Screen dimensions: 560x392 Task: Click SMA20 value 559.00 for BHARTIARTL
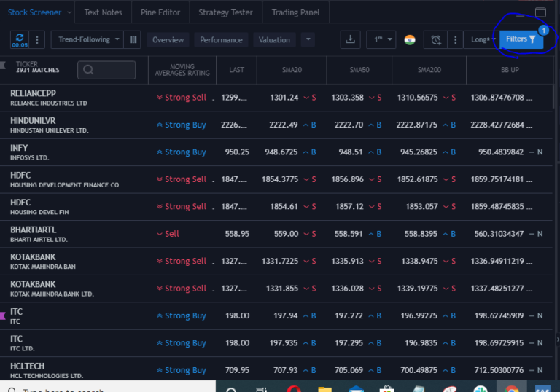[x=286, y=234]
